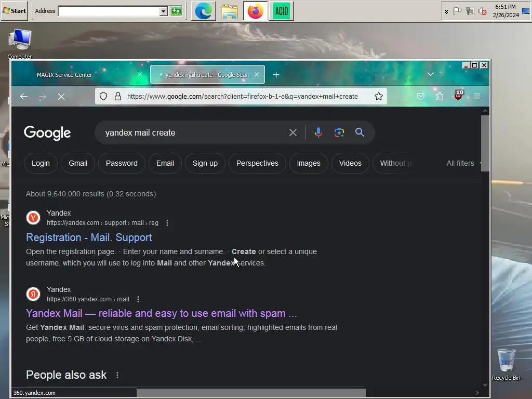Select the Perspectives filter chip
The width and height of the screenshot is (532, 399).
(257, 163)
